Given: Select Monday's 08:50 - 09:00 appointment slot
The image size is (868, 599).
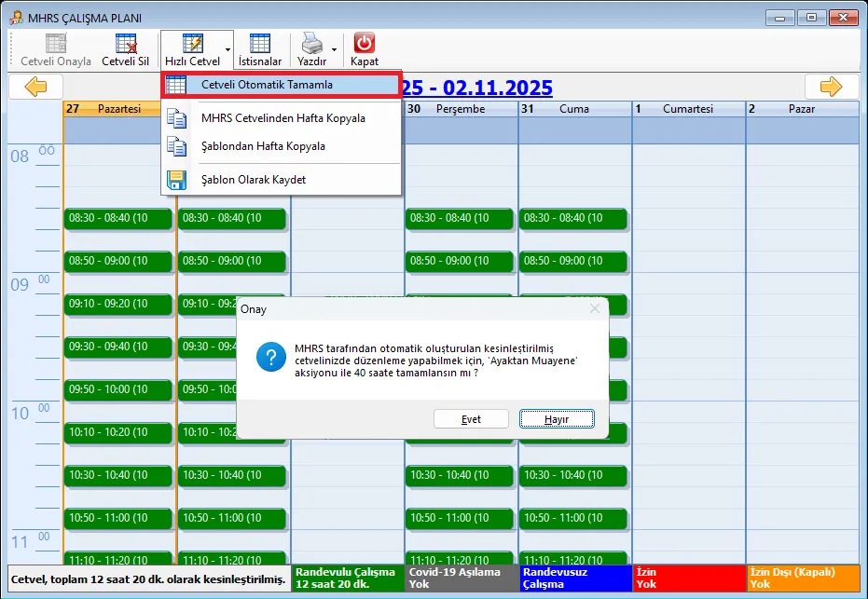Looking at the screenshot, I should point(117,261).
